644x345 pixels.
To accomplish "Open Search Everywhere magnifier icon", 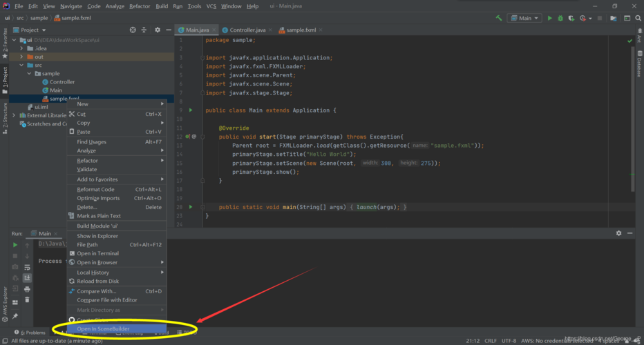I will pos(638,18).
